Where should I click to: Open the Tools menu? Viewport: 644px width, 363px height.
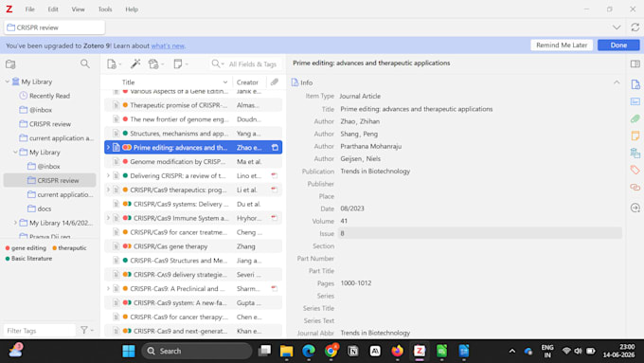(105, 9)
